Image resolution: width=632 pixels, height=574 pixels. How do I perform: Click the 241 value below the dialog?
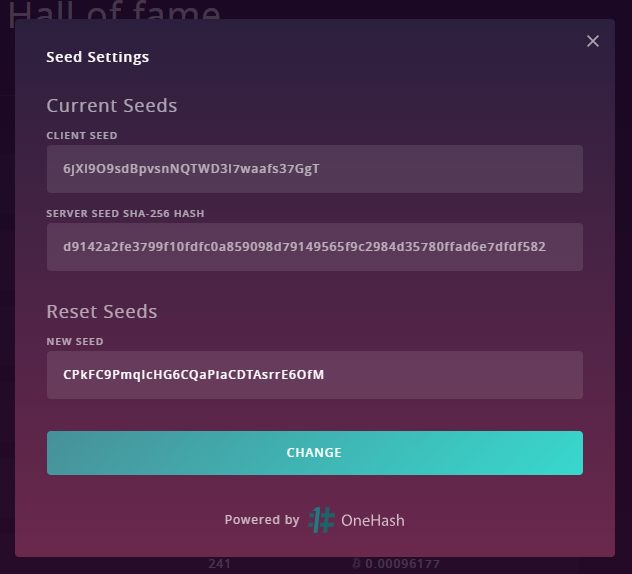(219, 563)
